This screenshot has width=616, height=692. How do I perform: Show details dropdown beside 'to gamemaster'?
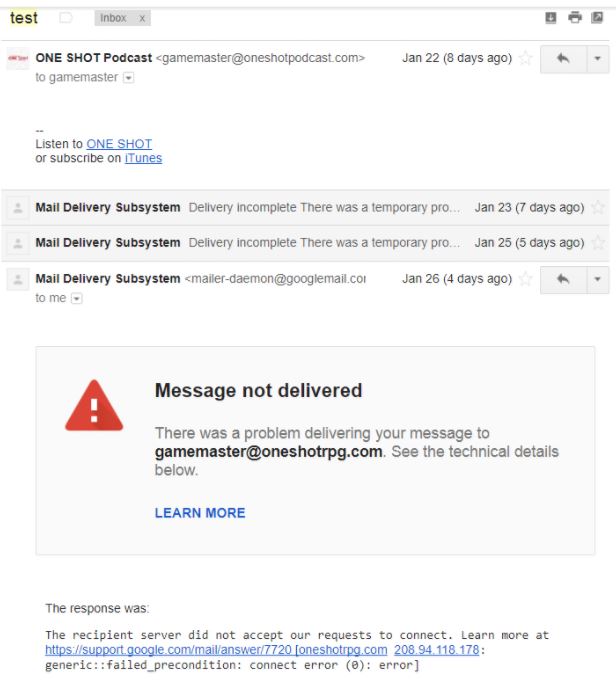coord(128,78)
